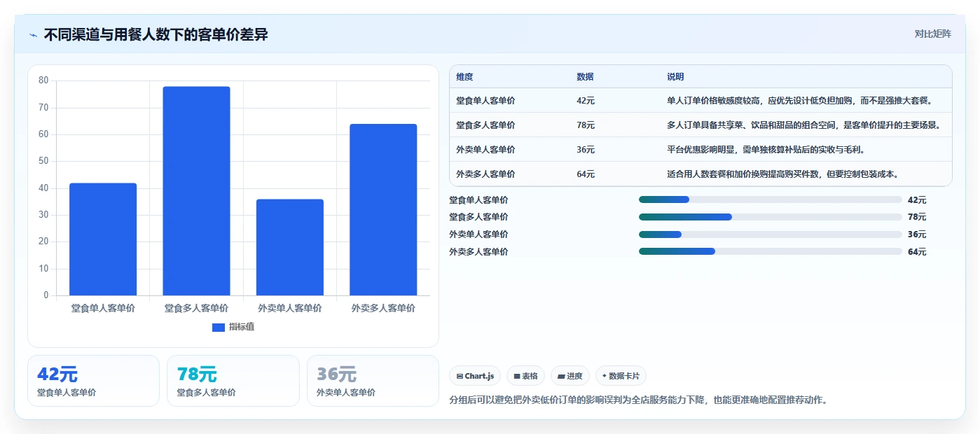
Task: Click the 64元 table cell
Action: pos(586,174)
